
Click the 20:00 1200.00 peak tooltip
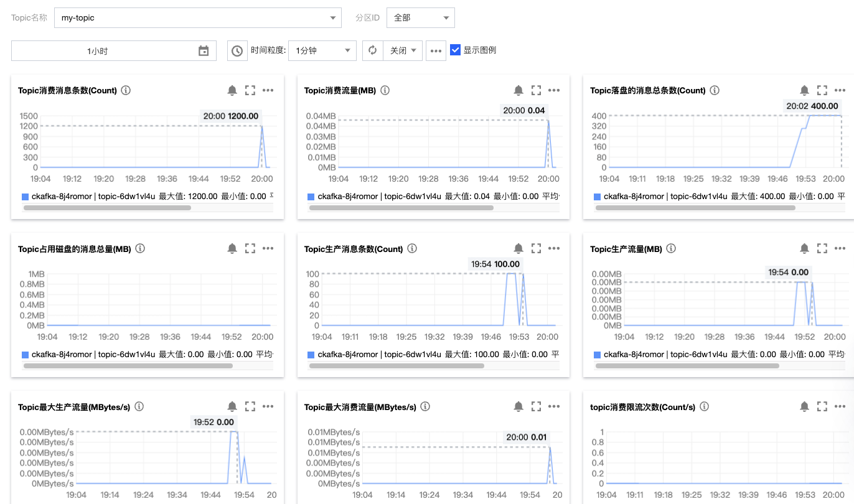click(230, 116)
